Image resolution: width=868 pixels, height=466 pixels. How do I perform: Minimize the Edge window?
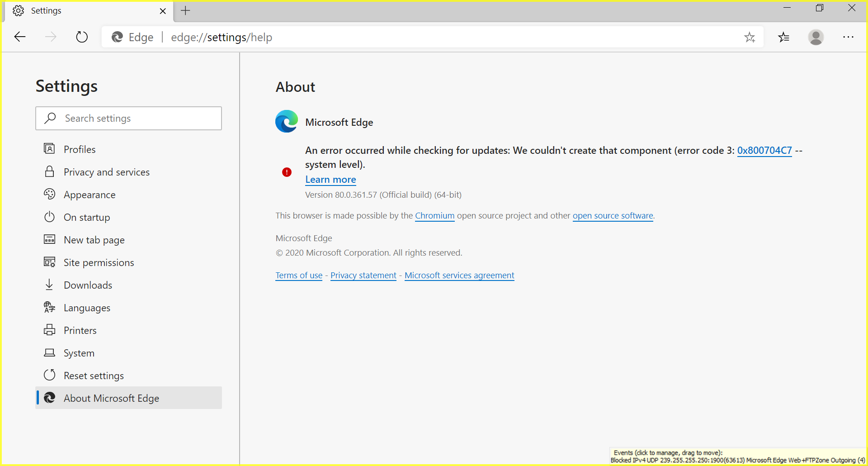pos(787,8)
